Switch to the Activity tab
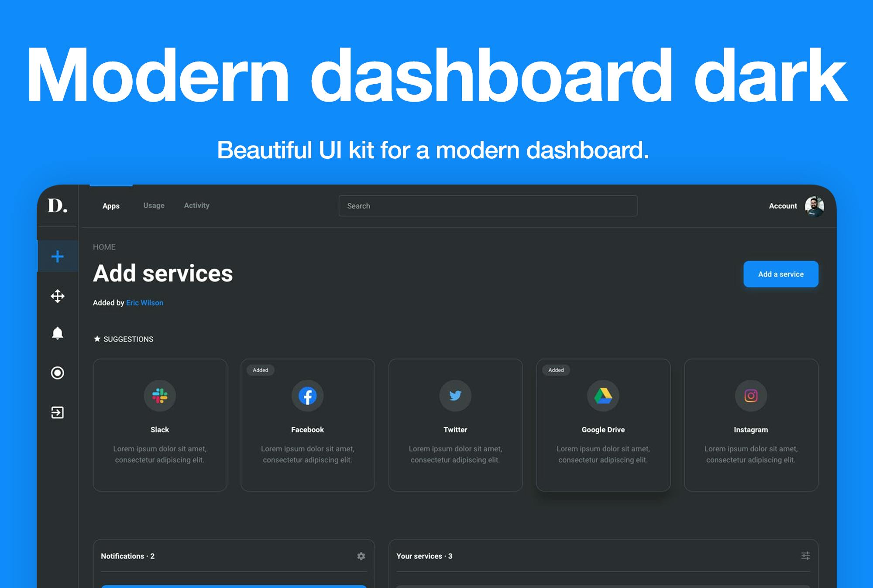Viewport: 873px width, 588px height. point(197,205)
